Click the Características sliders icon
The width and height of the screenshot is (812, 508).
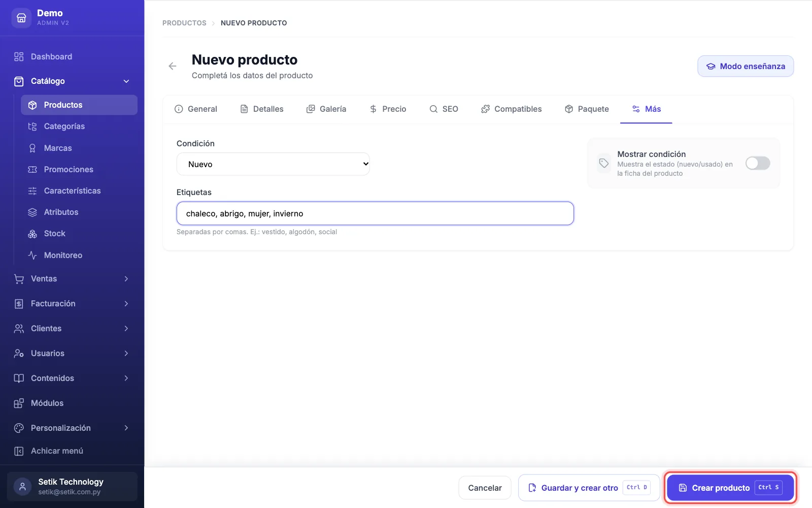(32, 191)
